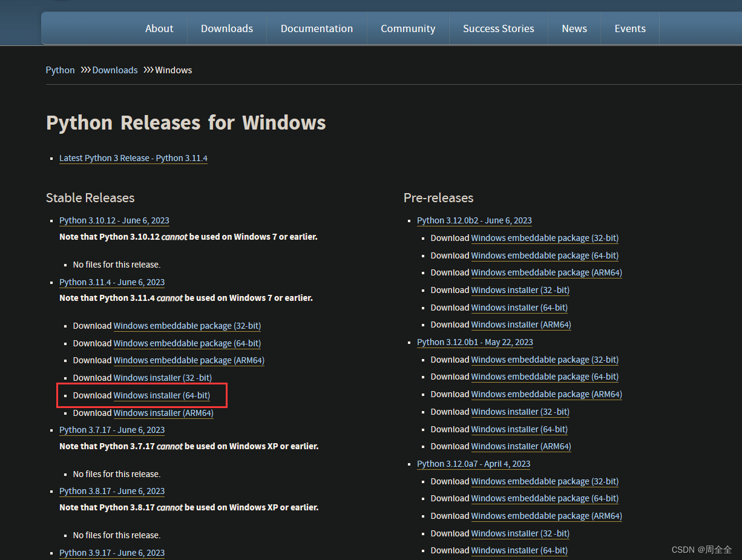Click note that Python 3.8.17 cannot be used
Viewport: 742px width, 560px height.
point(189,507)
